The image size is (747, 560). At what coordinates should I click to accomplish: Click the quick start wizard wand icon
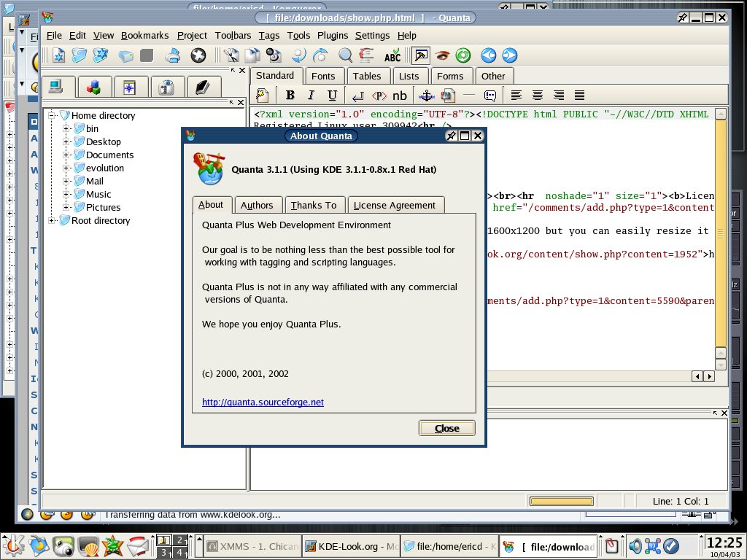tap(262, 96)
